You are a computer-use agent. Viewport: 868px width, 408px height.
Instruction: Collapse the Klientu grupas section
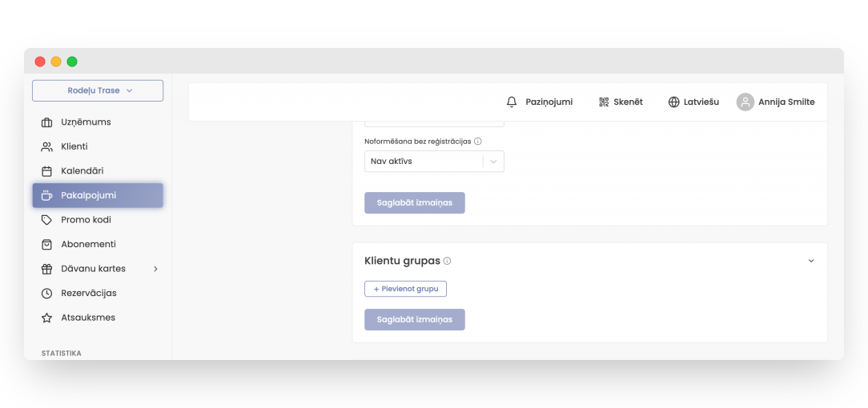810,262
